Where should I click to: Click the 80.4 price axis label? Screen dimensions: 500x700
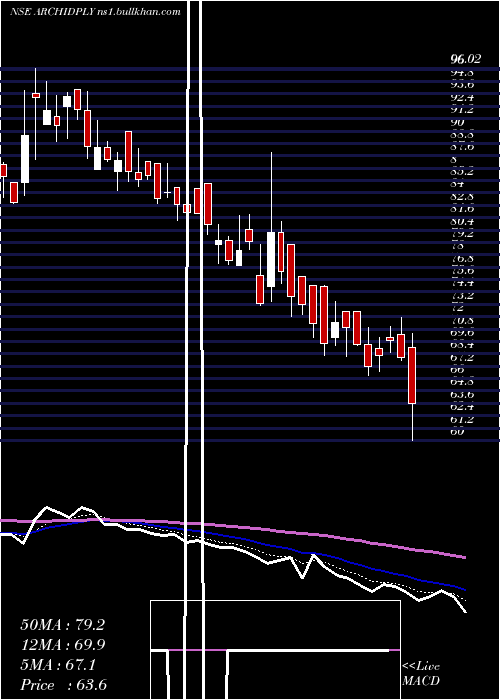pos(462,221)
